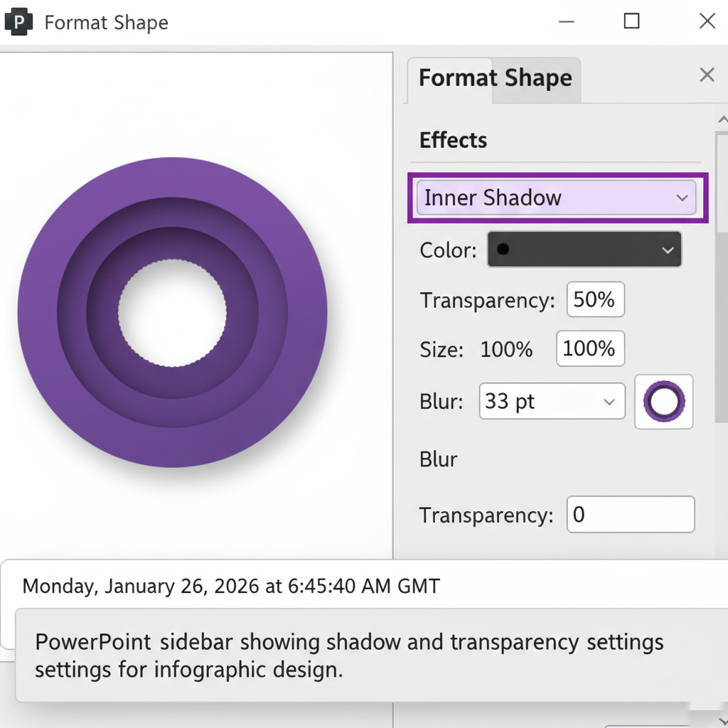Click the scrollbar up arrow
The height and width of the screenshot is (728, 728).
coord(722,119)
